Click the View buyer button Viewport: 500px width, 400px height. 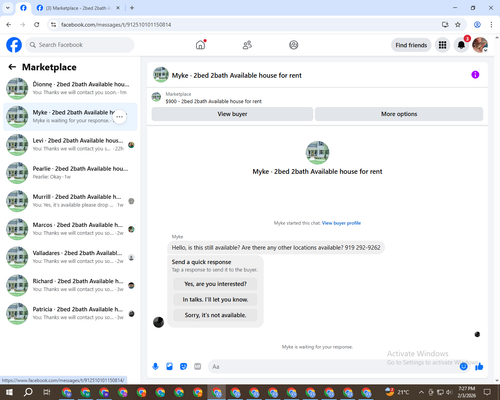pos(232,114)
